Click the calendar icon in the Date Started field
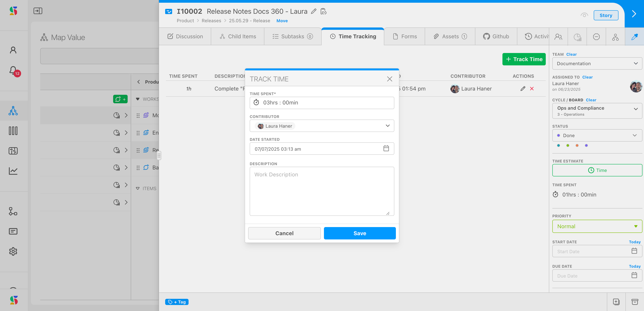 click(386, 149)
